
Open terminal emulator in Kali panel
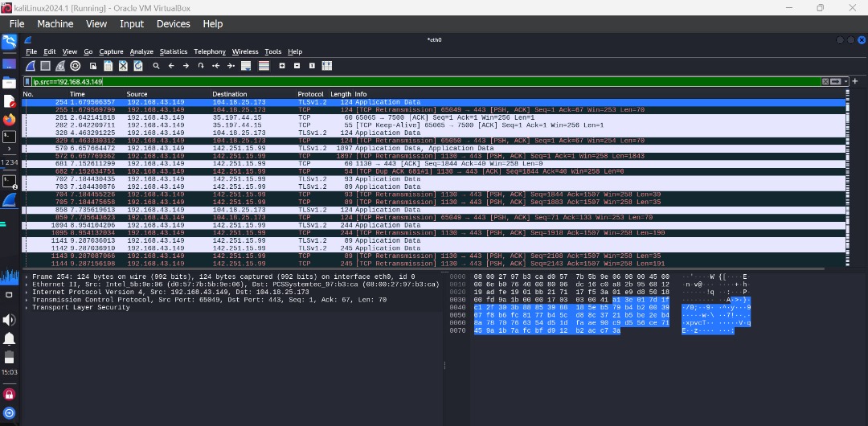(10, 137)
